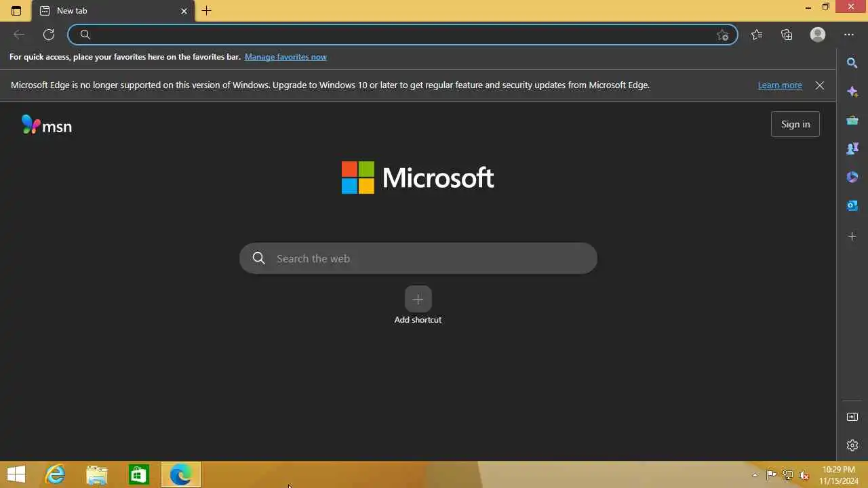Open the tab actions menu icon
The image size is (868, 488).
point(16,11)
